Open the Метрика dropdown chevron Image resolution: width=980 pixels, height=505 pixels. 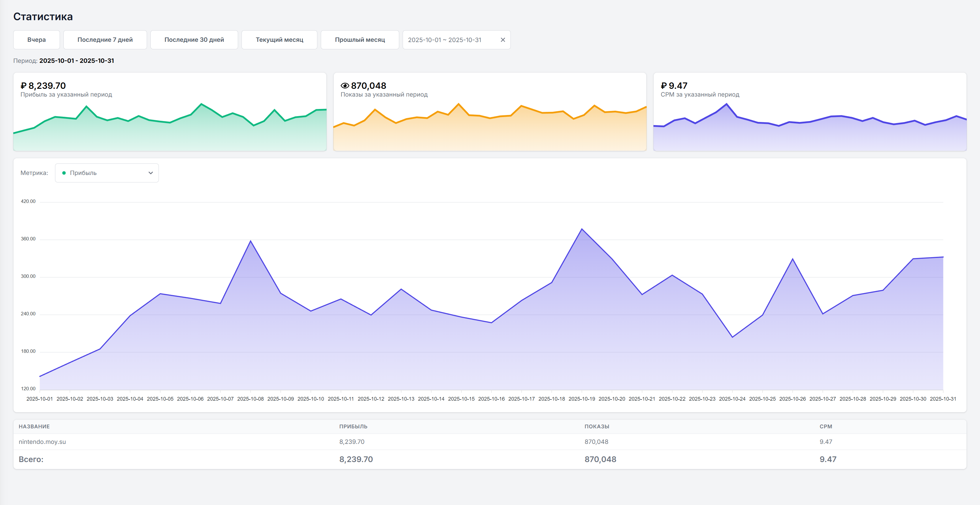tap(151, 173)
